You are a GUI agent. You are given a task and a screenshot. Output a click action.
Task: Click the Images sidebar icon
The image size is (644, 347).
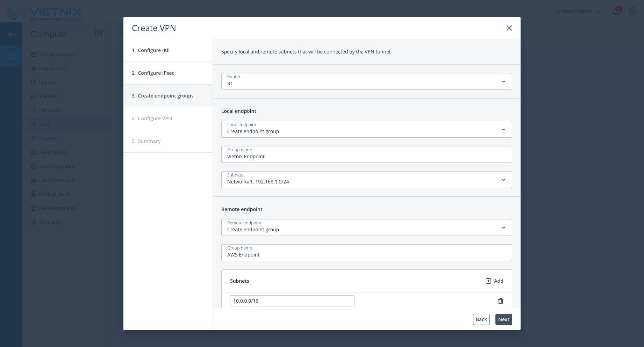(33, 82)
